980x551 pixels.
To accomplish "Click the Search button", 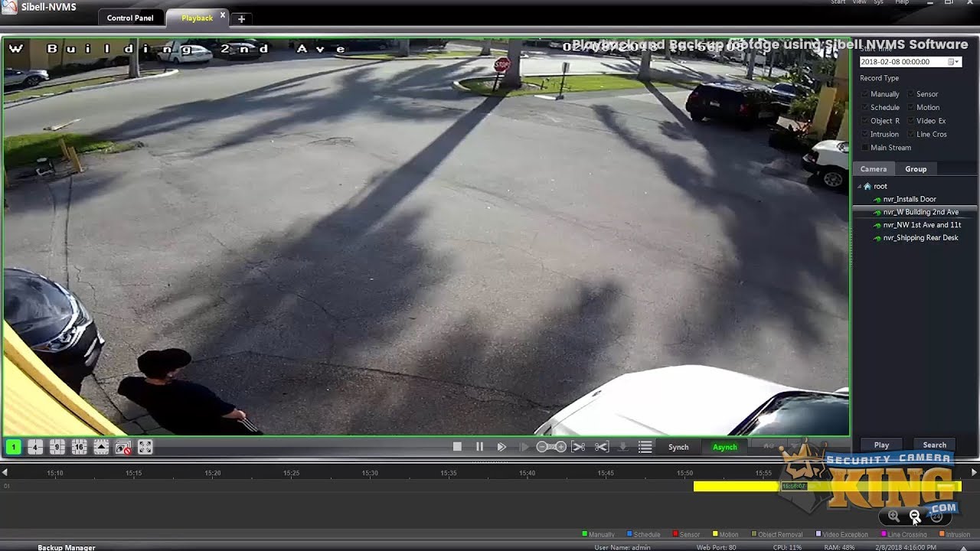I will 934,445.
